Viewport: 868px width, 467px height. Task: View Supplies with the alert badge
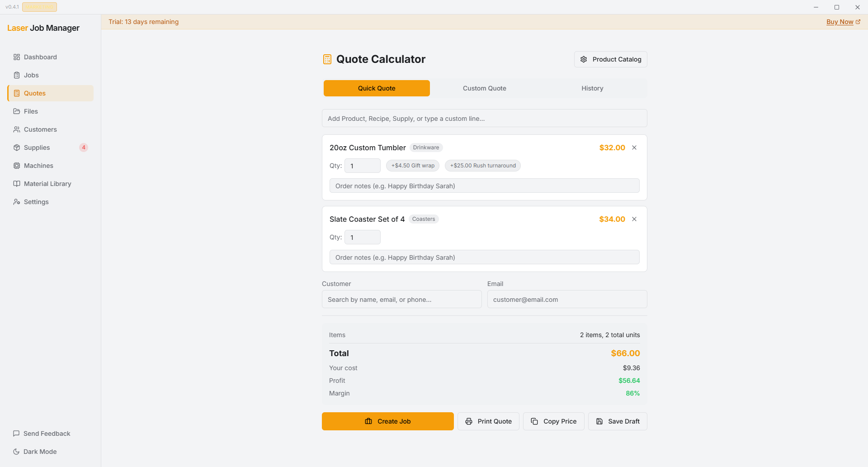pyautogui.click(x=37, y=147)
